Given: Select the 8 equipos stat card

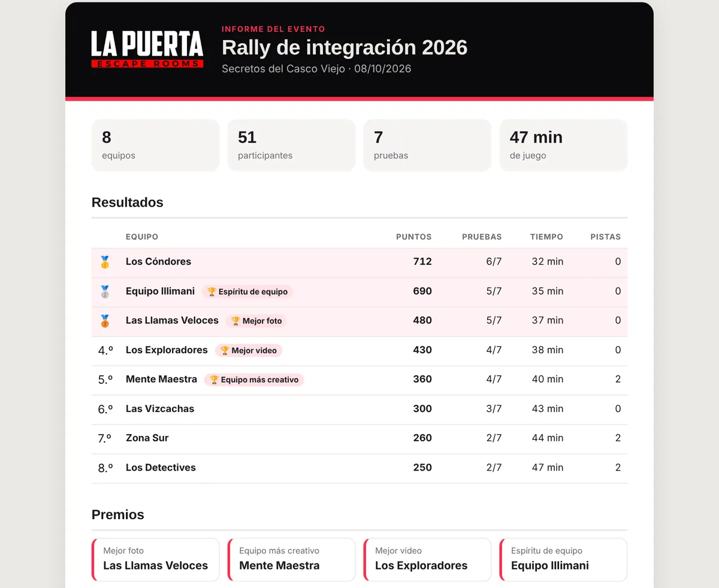Looking at the screenshot, I should [x=156, y=145].
